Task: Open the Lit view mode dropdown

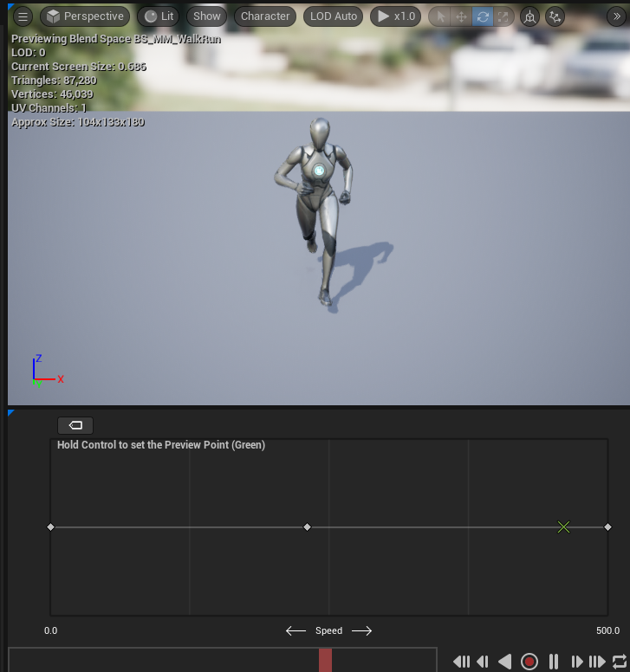Action: pyautogui.click(x=159, y=16)
